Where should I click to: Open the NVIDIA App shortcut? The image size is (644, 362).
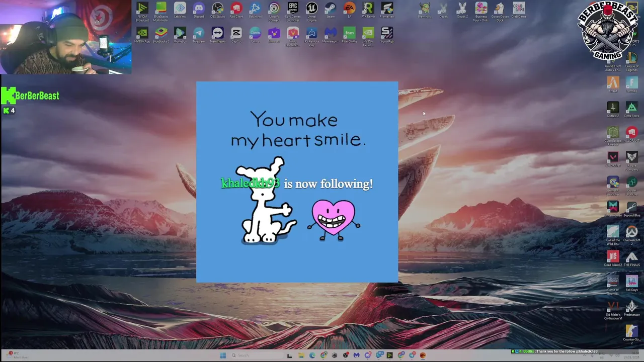pyautogui.click(x=142, y=35)
